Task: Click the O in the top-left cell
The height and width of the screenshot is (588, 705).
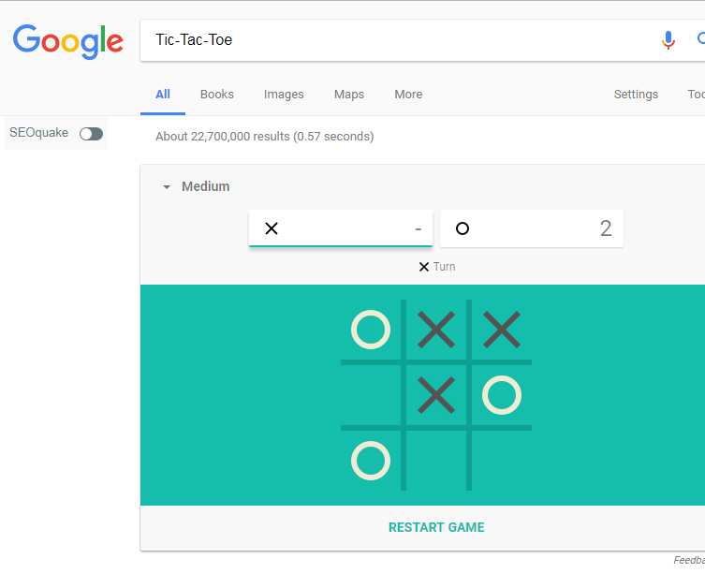Action: [x=371, y=330]
